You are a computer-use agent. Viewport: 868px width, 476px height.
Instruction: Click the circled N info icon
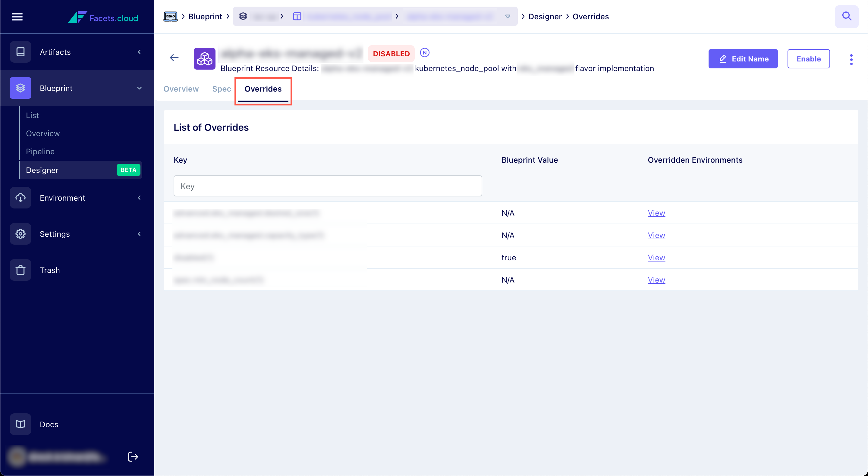(x=425, y=52)
